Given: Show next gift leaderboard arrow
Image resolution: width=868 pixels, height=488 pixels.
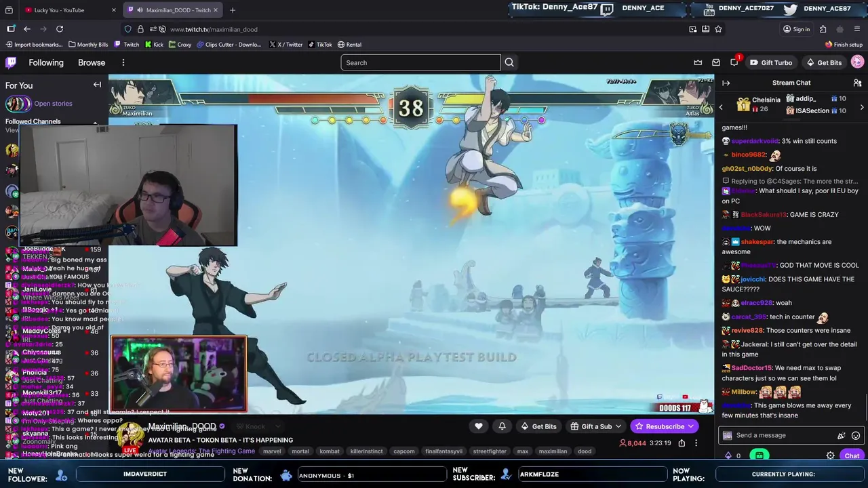Looking at the screenshot, I should [862, 107].
